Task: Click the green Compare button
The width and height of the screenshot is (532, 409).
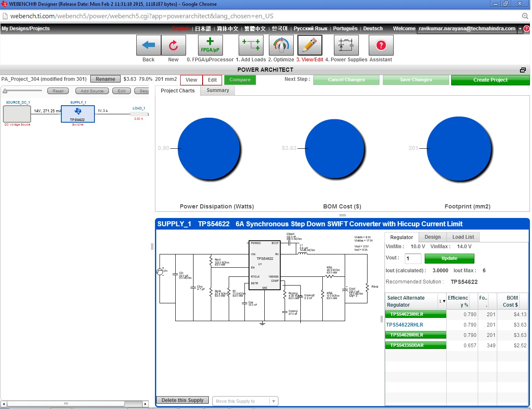Action: pos(240,80)
